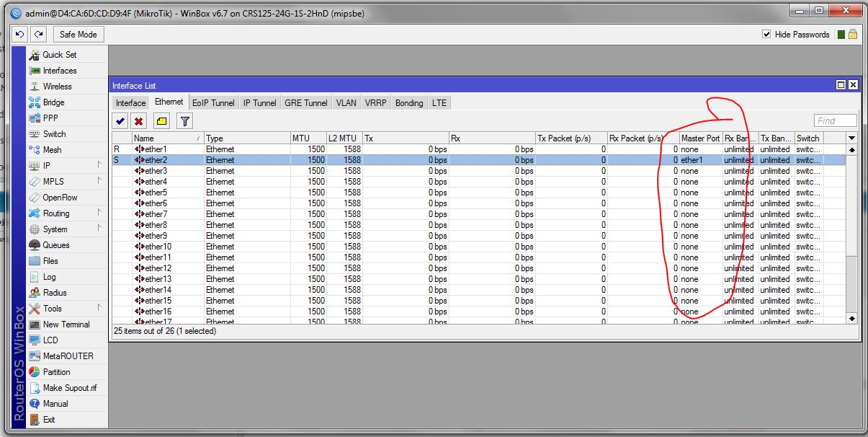Maximize the Interface List window

(841, 85)
